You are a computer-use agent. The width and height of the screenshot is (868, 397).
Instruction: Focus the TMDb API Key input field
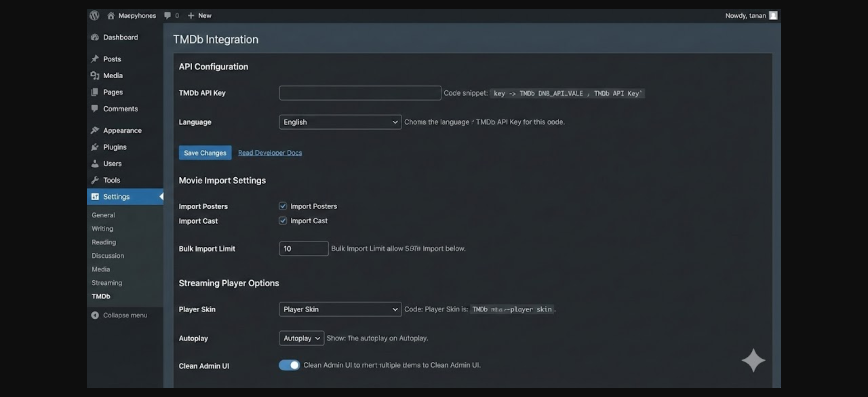point(360,93)
